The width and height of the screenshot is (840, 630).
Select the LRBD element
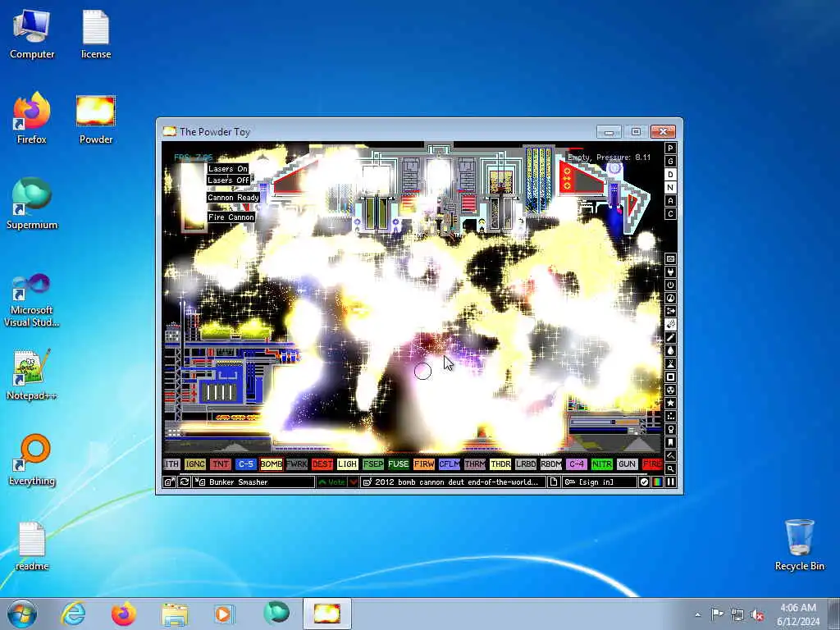point(526,464)
